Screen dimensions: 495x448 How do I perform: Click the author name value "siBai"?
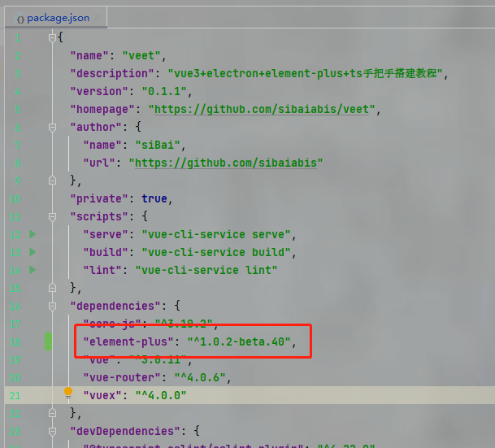click(158, 146)
